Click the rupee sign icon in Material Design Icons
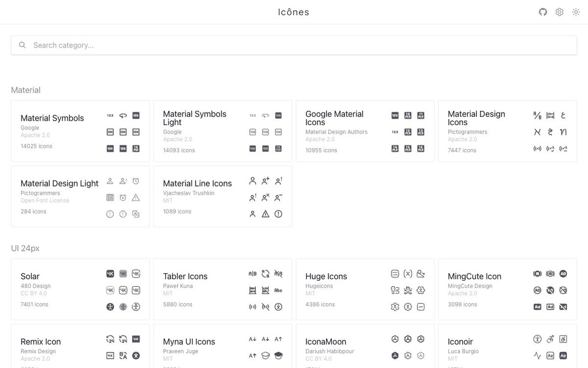Viewport: 588px width, 368px height. coord(550,132)
